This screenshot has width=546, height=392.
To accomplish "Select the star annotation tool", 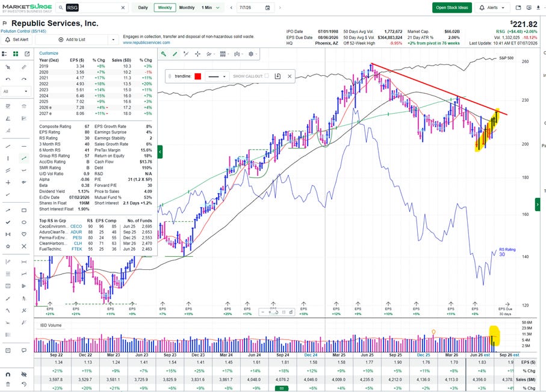I will pos(8,247).
